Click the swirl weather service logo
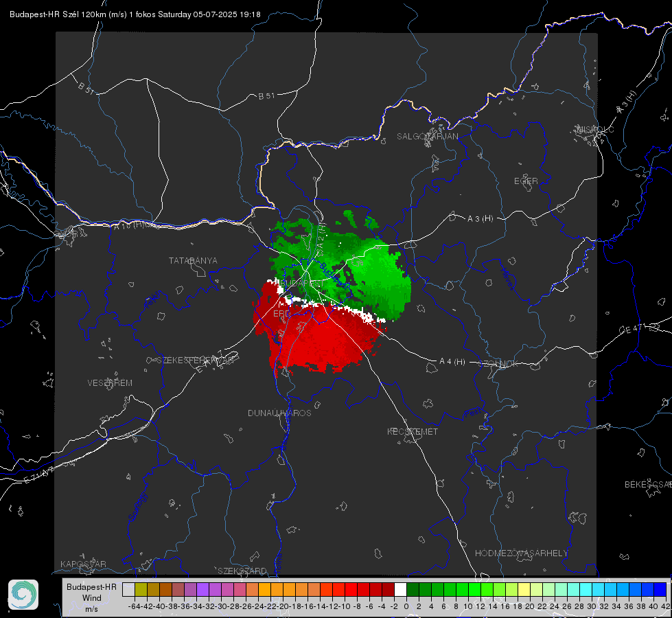The height and width of the screenshot is (618, 672). 23,595
